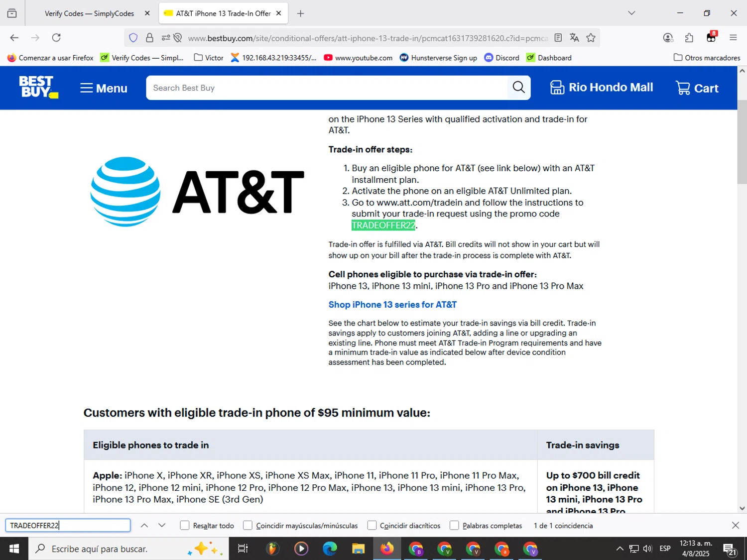Open the 192.168.43.219 bookmark
The image size is (747, 560).
click(273, 58)
